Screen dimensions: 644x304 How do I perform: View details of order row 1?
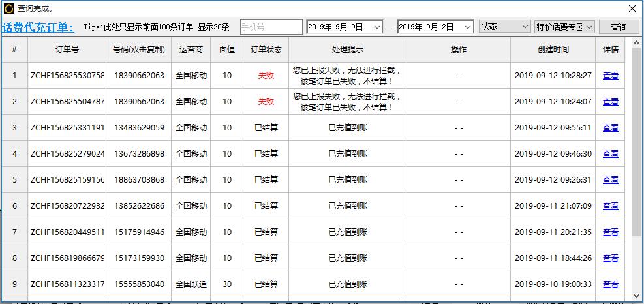pyautogui.click(x=610, y=76)
